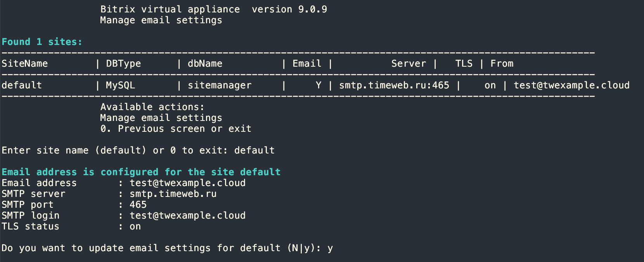Click the DBType column header
Image resolution: width=644 pixels, height=262 pixels.
tap(123, 64)
